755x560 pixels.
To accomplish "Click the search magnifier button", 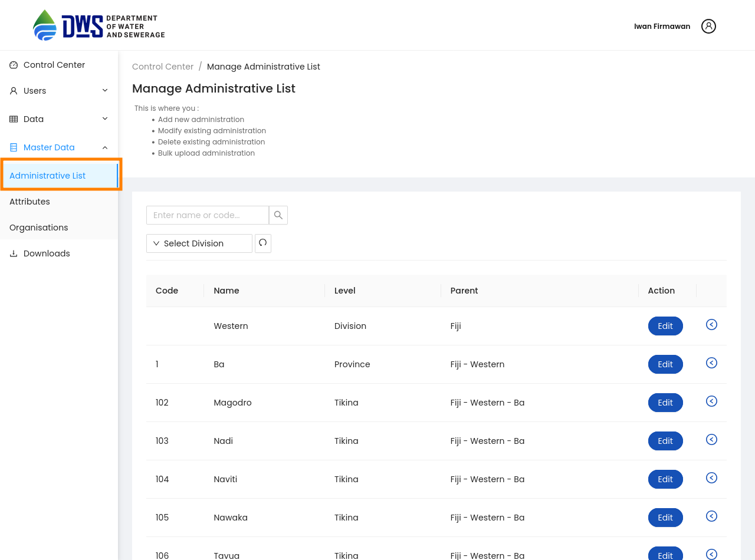I will (x=278, y=215).
